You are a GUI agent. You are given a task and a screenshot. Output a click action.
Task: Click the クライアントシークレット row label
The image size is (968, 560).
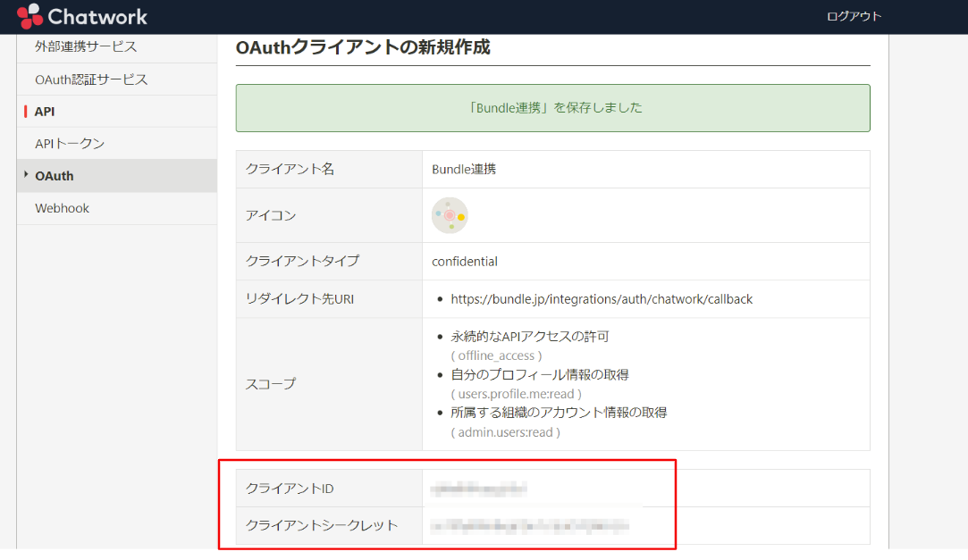coord(322,525)
